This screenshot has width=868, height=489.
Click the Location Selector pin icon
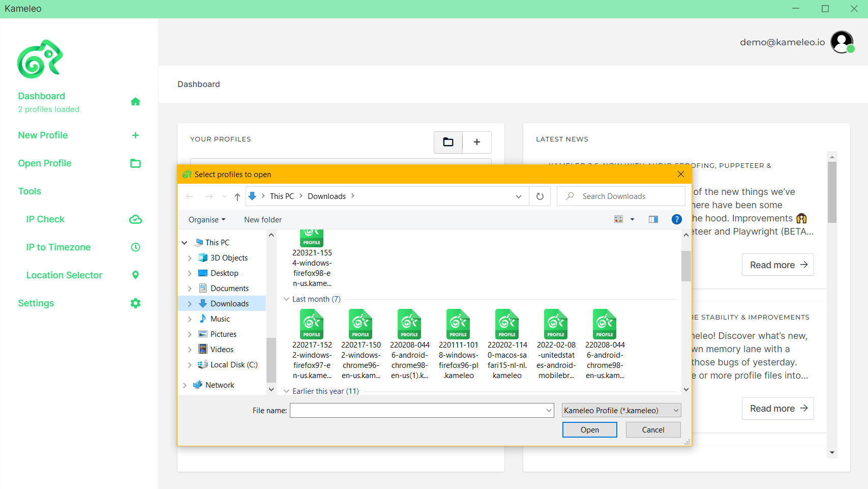coord(135,275)
